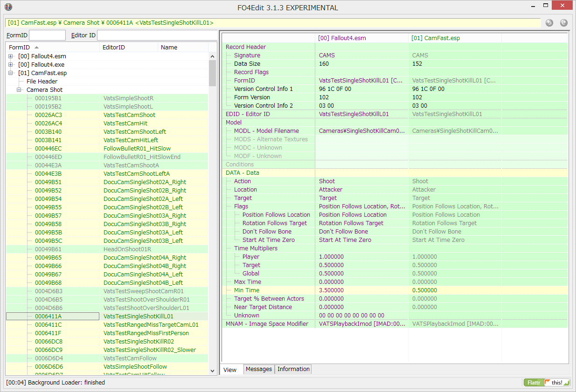This screenshot has width=576, height=392.
Task: Select record VatsTestCamShoot
Action: coord(107,115)
